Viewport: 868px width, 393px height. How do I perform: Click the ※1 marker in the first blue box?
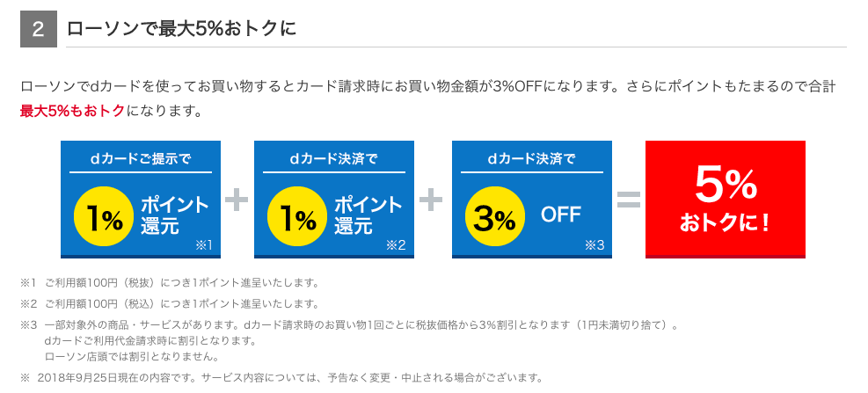(204, 245)
